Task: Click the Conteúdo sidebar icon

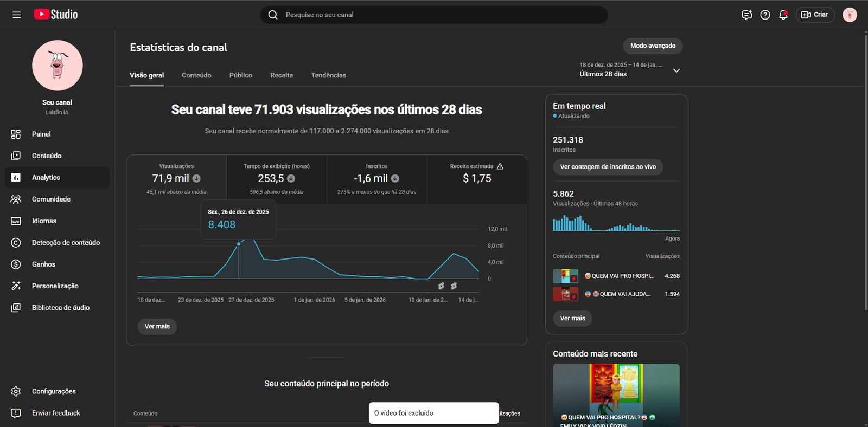Action: coord(16,156)
